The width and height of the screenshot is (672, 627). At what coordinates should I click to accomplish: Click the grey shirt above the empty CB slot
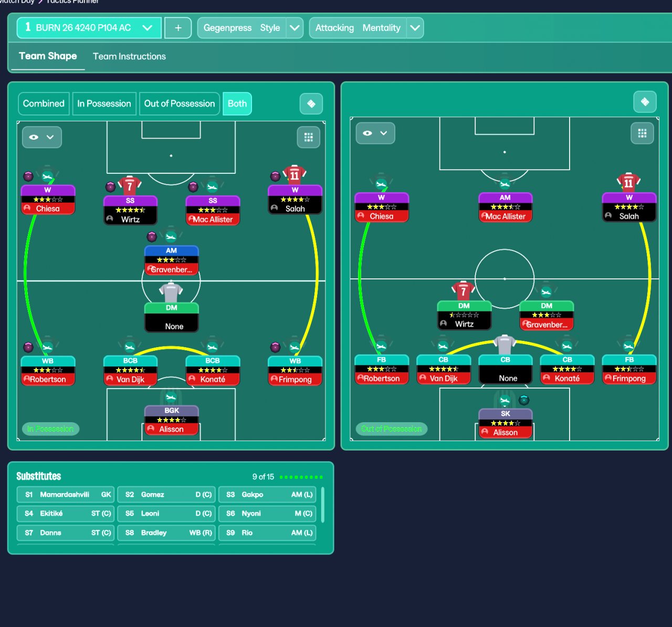[505, 344]
